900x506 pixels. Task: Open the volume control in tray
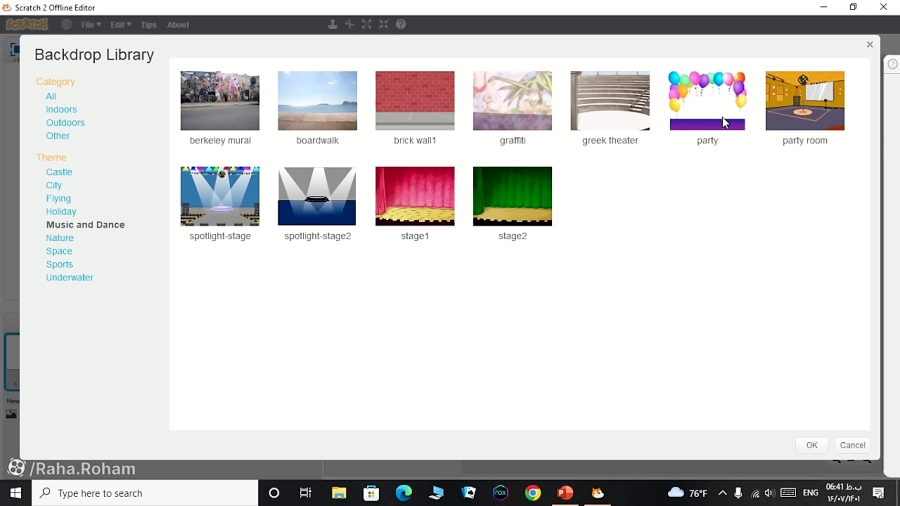770,493
